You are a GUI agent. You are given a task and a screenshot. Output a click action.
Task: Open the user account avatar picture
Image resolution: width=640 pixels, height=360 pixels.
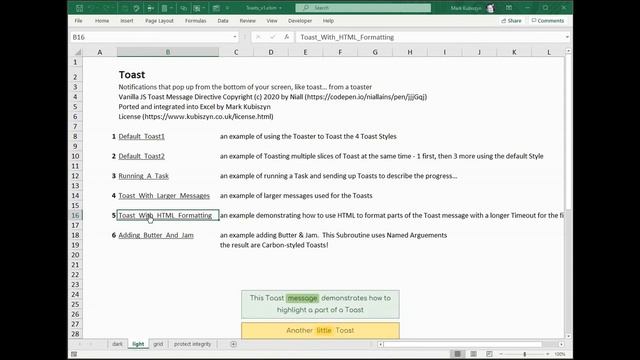pyautogui.click(x=491, y=8)
